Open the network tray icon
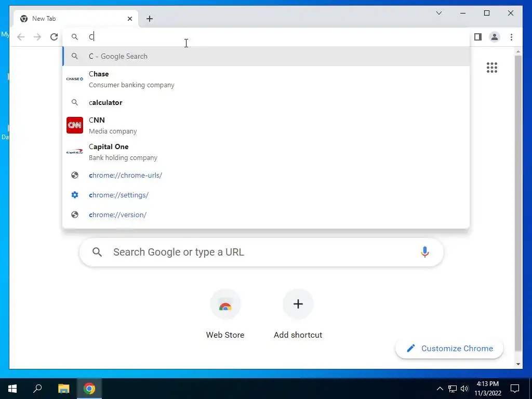Image resolution: width=532 pixels, height=399 pixels. 453,389
